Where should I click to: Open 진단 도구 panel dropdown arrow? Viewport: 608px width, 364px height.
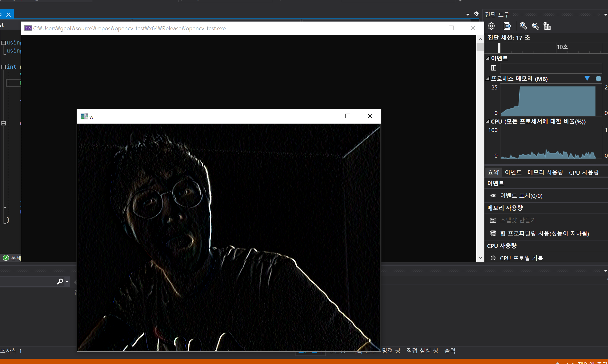coord(605,15)
